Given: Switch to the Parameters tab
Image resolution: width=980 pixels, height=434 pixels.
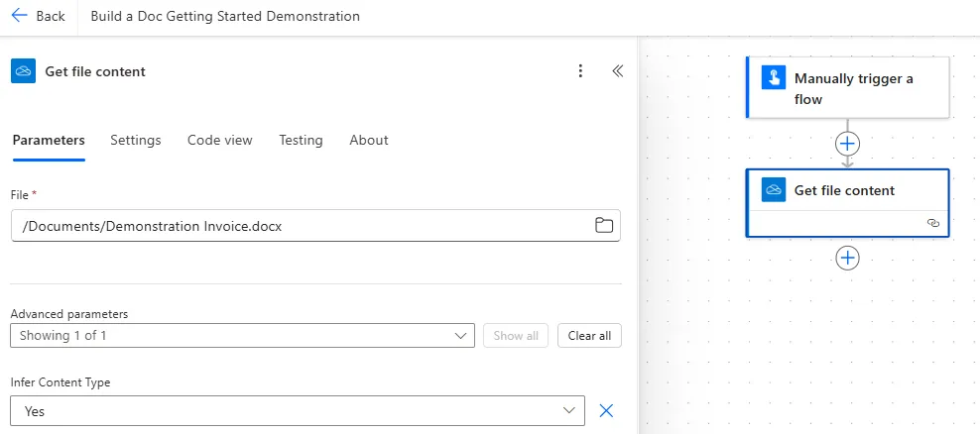Looking at the screenshot, I should pyautogui.click(x=49, y=140).
